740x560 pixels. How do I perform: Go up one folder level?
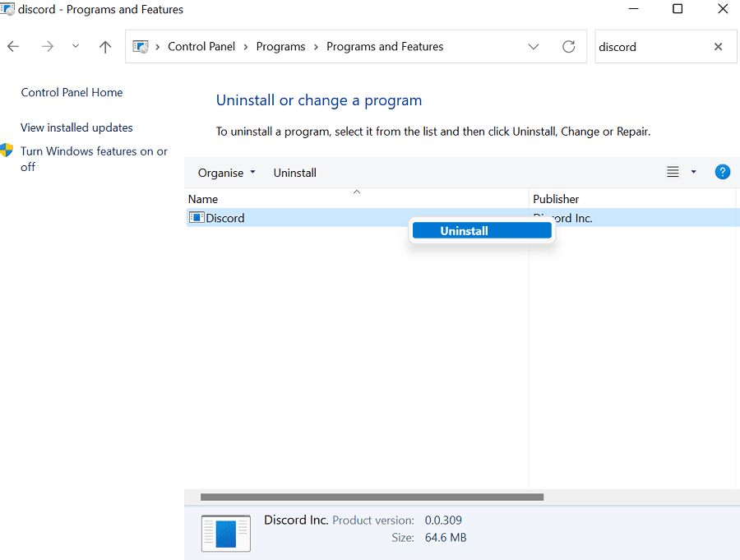click(x=105, y=47)
